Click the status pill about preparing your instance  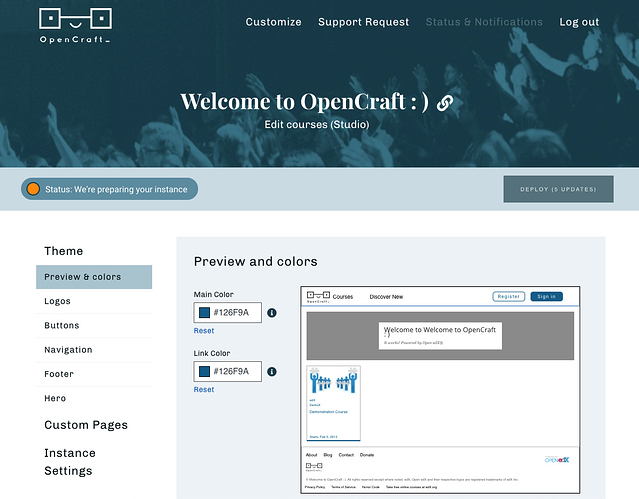110,189
